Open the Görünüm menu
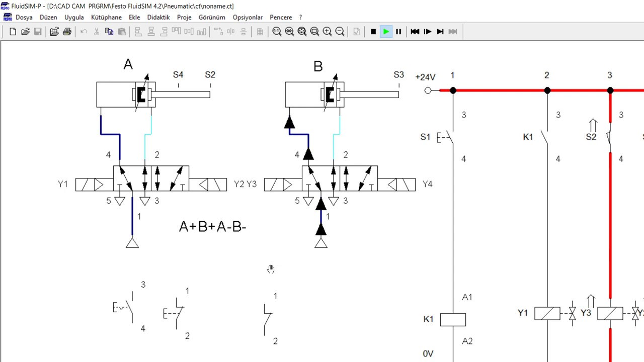This screenshot has height=362, width=644. [x=212, y=17]
